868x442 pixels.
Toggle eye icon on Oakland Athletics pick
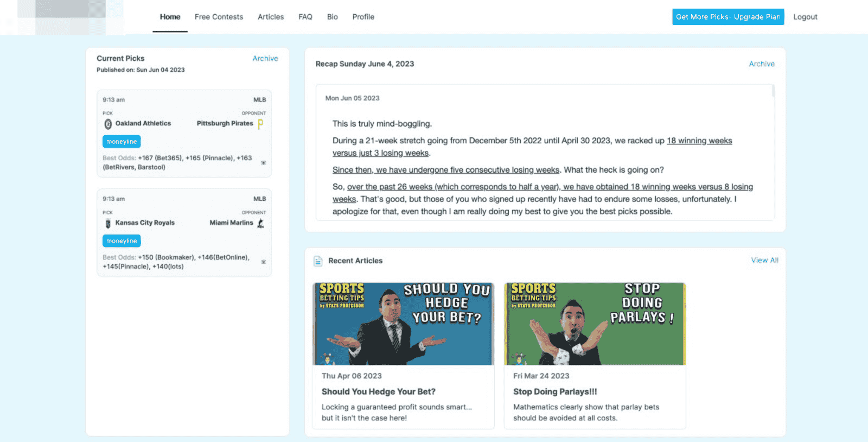pos(264,163)
